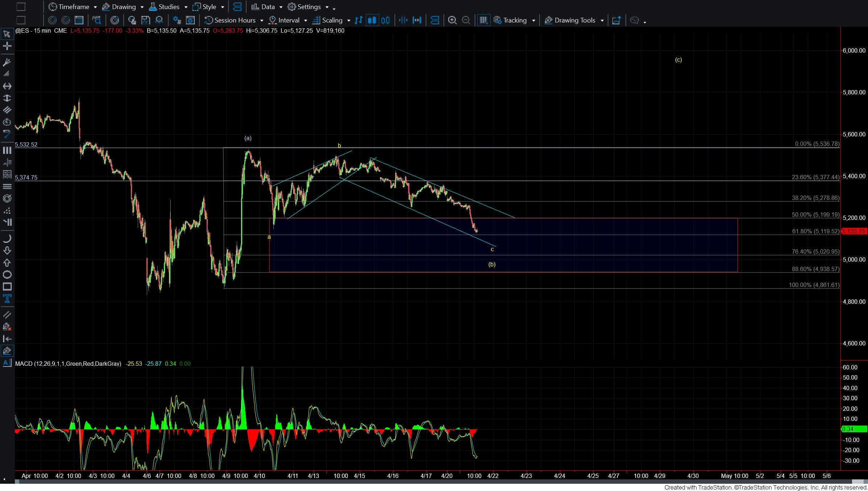Open the chart message bubble icon
868x491 pixels.
coord(635,20)
